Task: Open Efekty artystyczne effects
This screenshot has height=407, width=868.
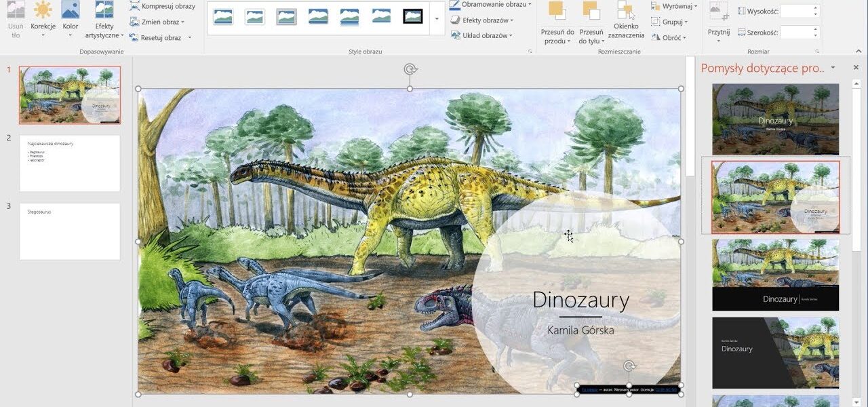Action: (x=104, y=20)
